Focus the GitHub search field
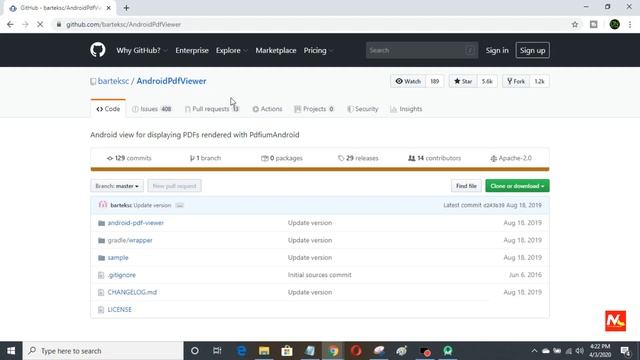640x360 pixels. (x=422, y=51)
